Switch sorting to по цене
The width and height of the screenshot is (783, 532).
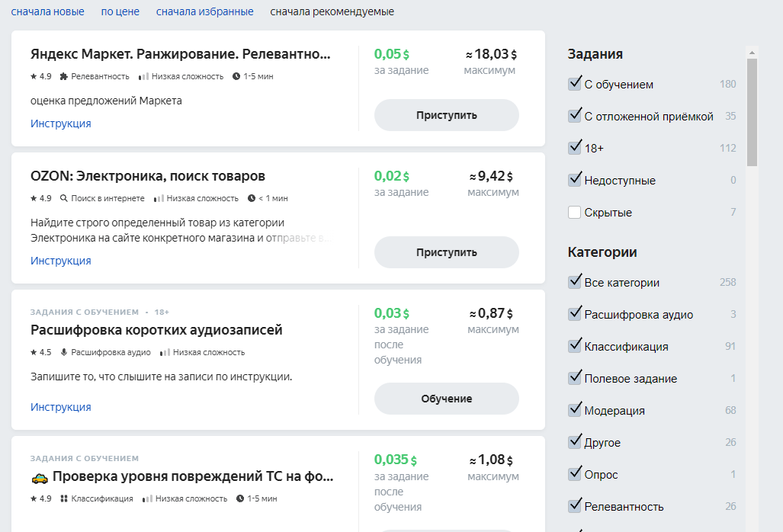click(x=120, y=11)
